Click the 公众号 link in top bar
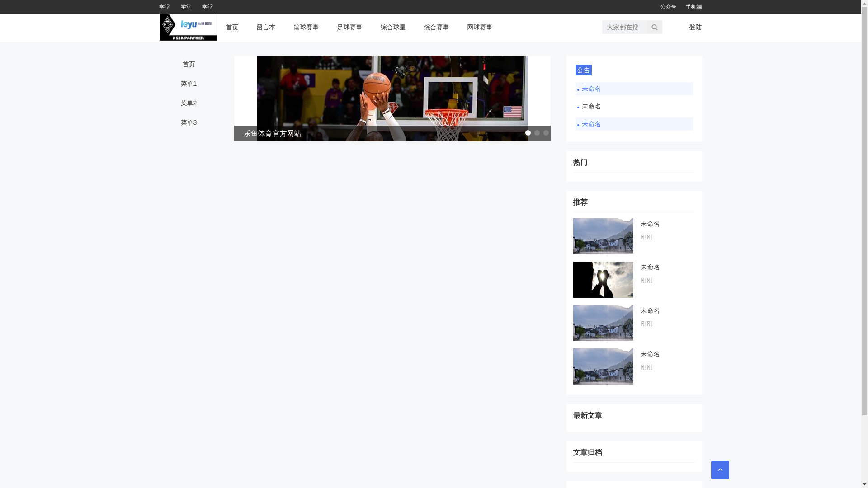This screenshot has width=868, height=488. coord(668,7)
